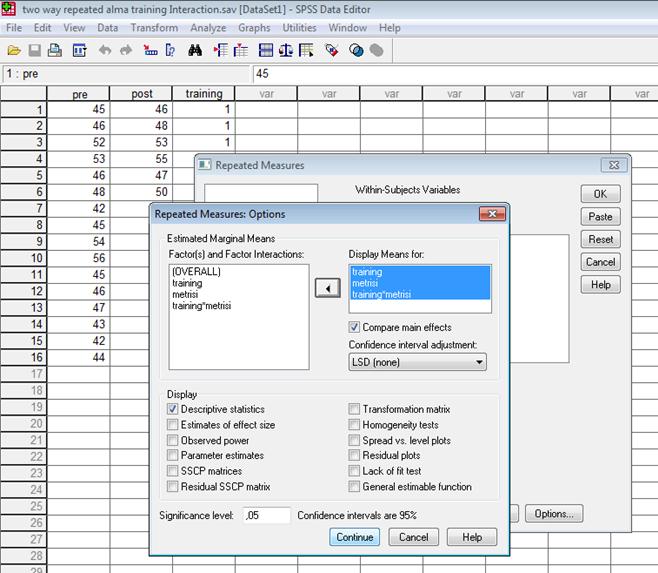Viewport: 658px width, 573px height.
Task: Open Confidence interval adjustment LSD dropdown
Action: point(418,362)
